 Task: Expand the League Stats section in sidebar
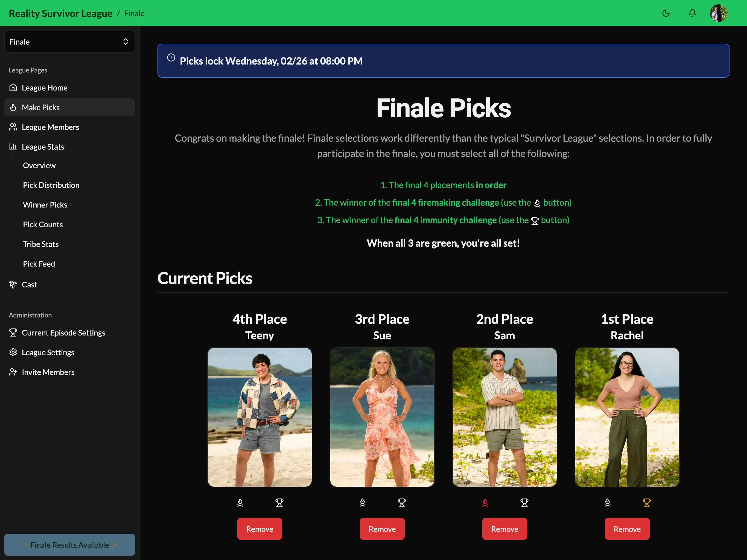click(x=42, y=147)
